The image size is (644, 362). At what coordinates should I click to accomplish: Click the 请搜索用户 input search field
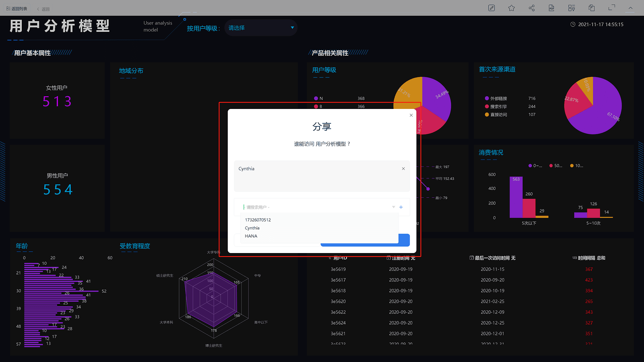317,207
